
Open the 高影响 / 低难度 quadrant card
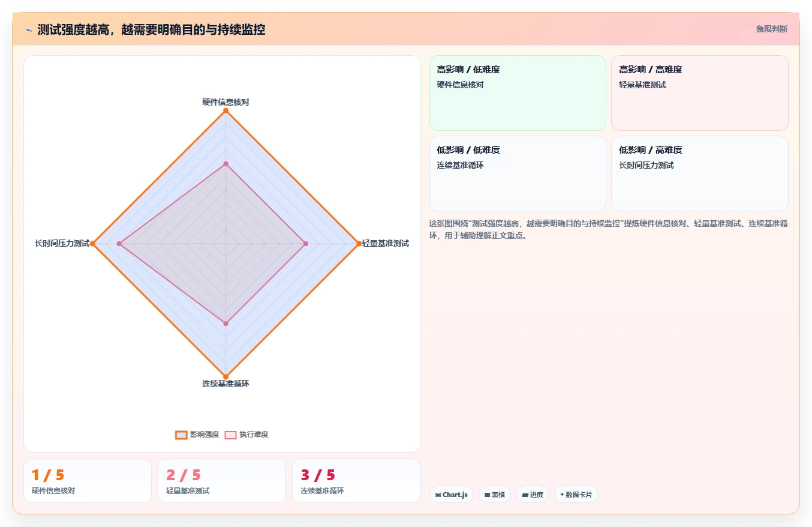point(518,93)
